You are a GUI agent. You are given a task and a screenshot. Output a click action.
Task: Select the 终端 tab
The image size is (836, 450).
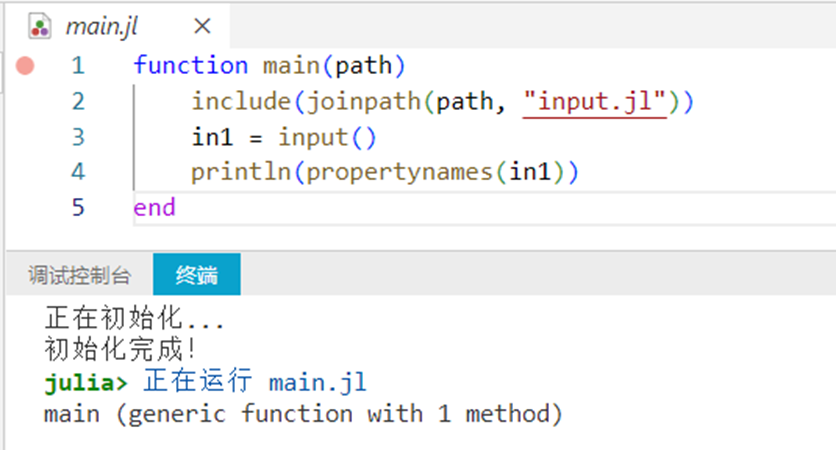(197, 275)
